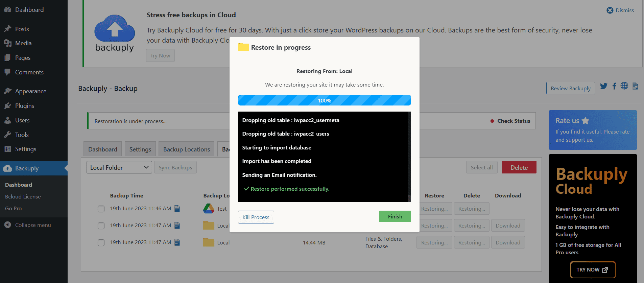Click the '14.44 MB' size cell
Image resolution: width=644 pixels, height=283 pixels.
point(314,242)
